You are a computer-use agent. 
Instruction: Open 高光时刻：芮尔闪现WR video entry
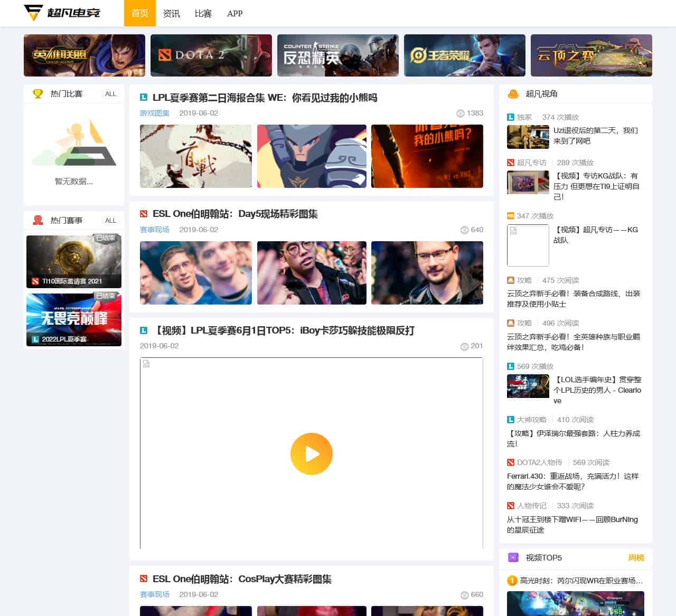click(581, 581)
